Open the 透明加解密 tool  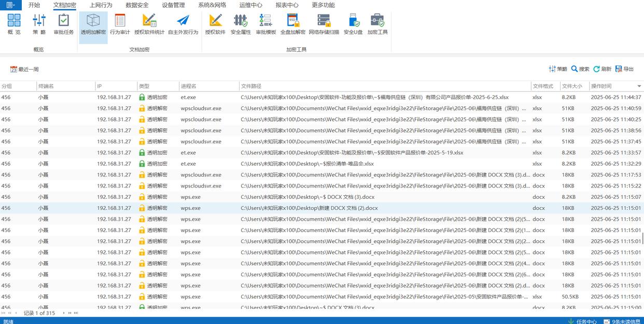[x=93, y=24]
